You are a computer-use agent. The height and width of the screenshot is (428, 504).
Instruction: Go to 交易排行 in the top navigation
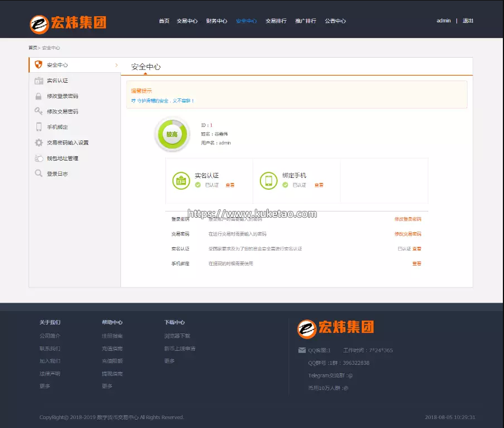tap(276, 21)
